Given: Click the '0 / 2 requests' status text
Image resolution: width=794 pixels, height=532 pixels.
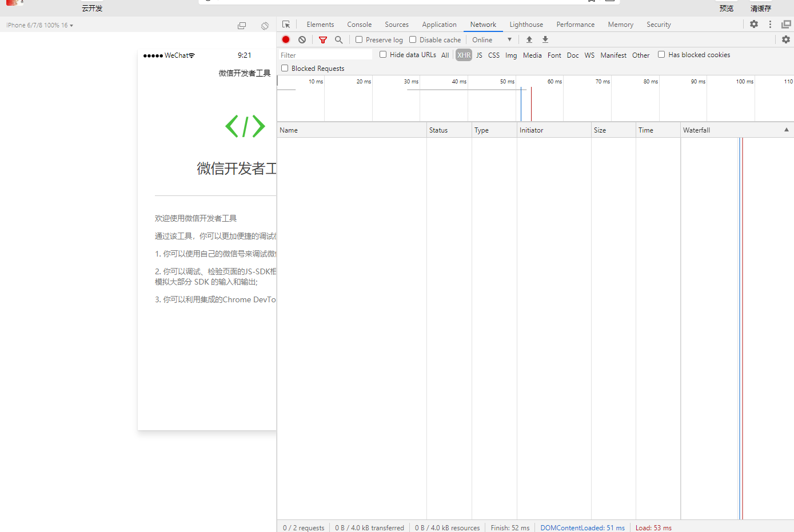Looking at the screenshot, I should pos(304,527).
